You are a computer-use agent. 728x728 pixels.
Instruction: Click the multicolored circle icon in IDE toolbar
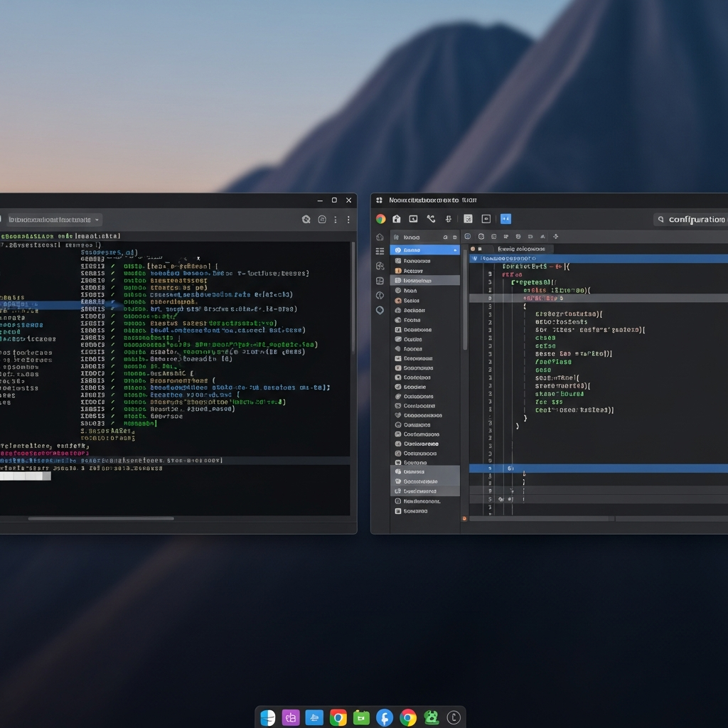(381, 219)
